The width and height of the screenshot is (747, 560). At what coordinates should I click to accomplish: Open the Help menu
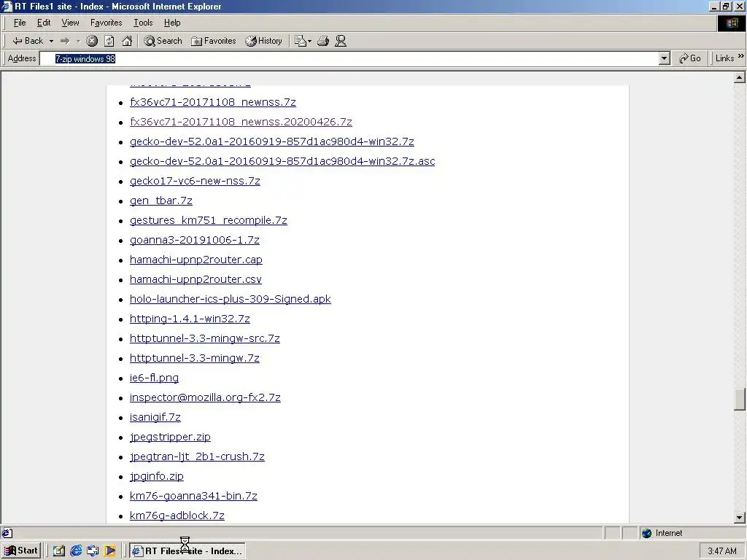[x=172, y=23]
